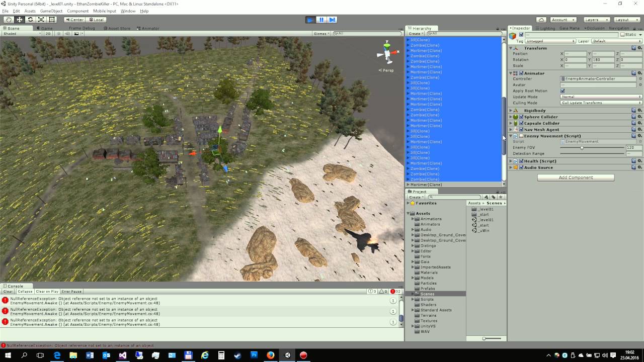The height and width of the screenshot is (362, 644).
Task: Open Animator component gear menu
Action: point(639,73)
